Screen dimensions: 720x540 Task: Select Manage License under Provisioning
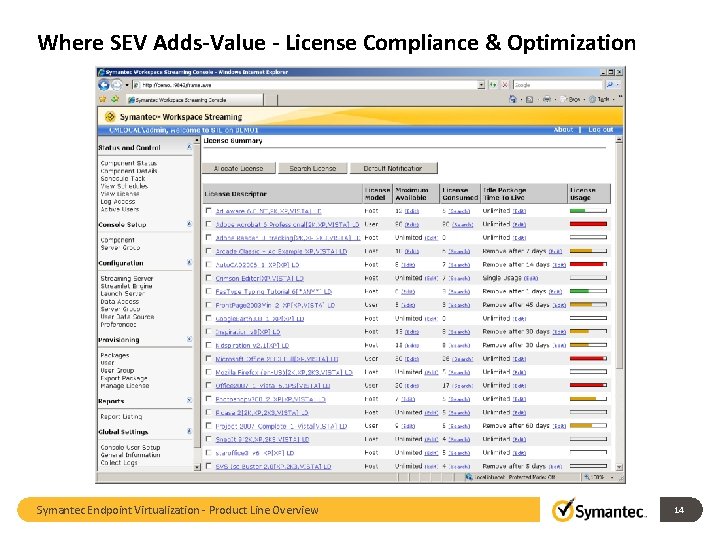125,386
